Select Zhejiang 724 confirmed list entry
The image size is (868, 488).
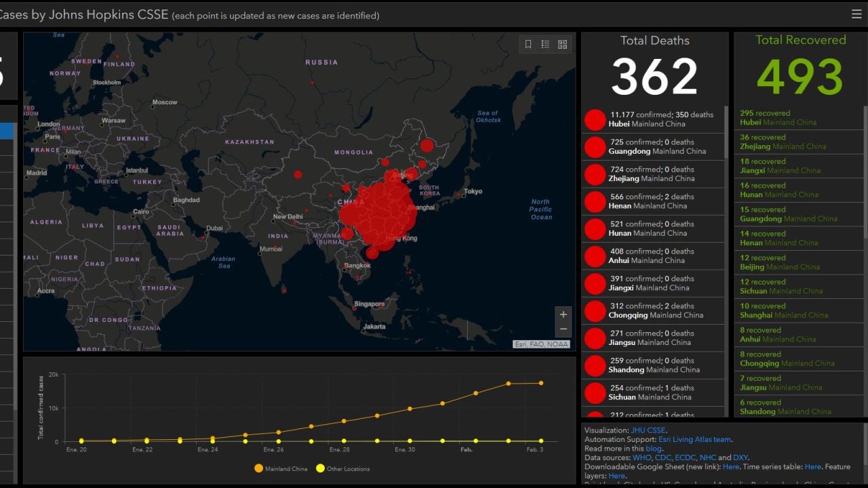pos(651,174)
